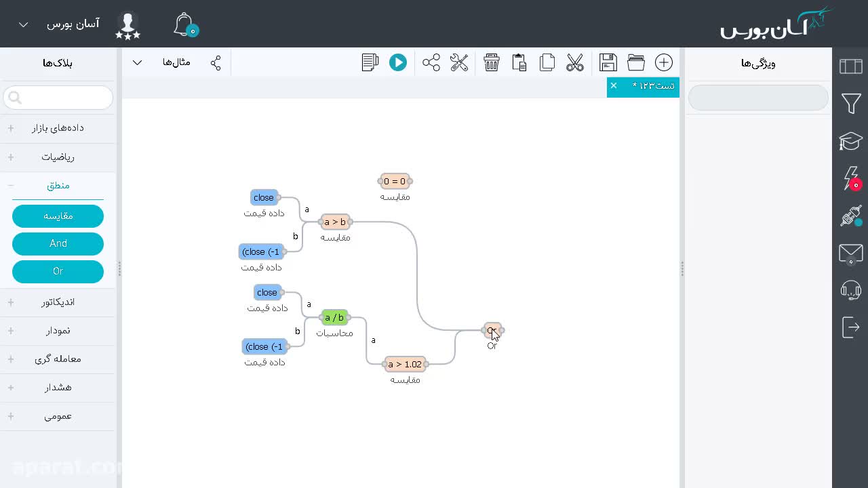Image resolution: width=868 pixels, height=488 pixels.
Task: Select the And logic block button
Action: pyautogui.click(x=58, y=243)
